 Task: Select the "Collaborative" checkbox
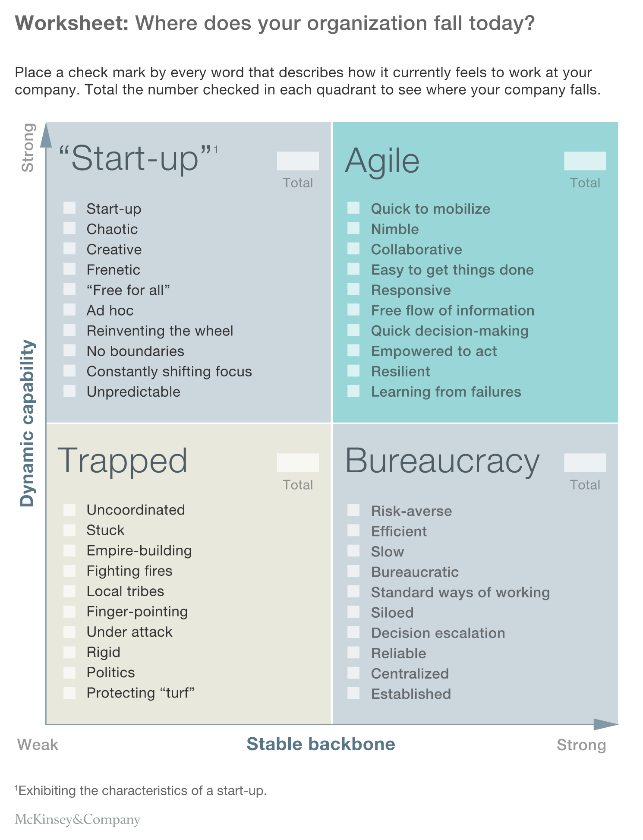tap(353, 249)
